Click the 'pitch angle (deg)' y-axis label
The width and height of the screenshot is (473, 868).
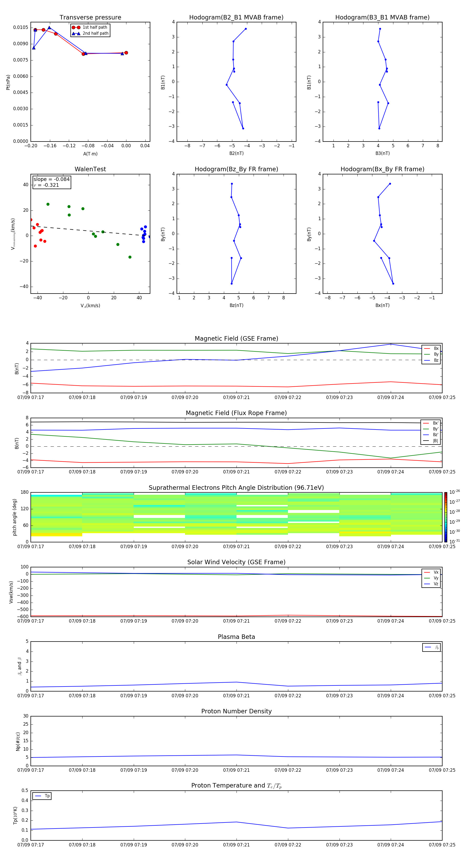tap(14, 517)
